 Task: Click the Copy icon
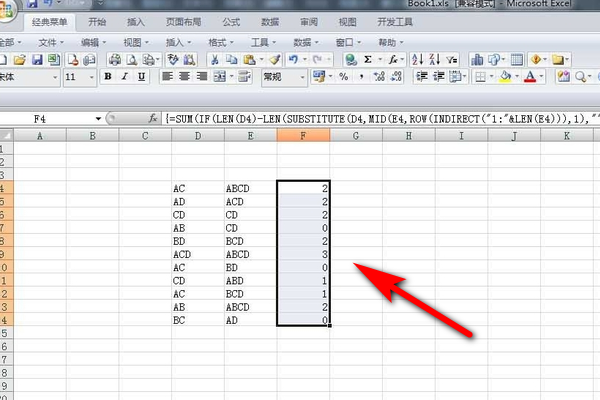click(x=232, y=60)
